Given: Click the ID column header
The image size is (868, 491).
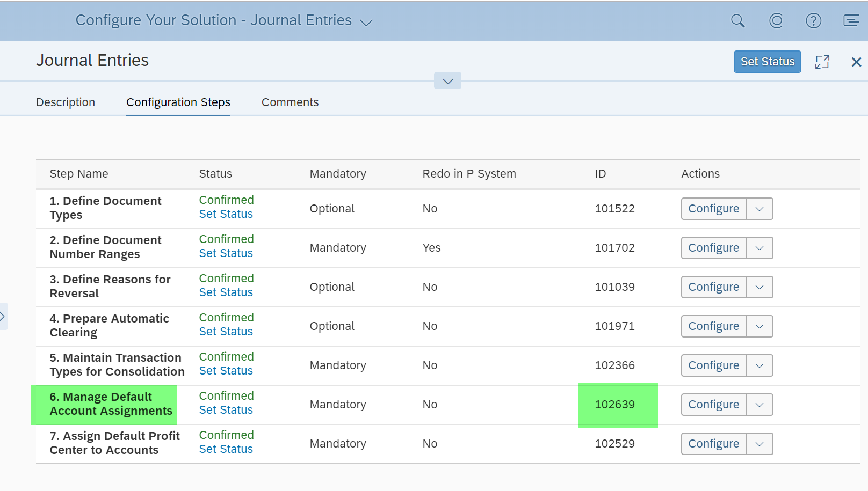Looking at the screenshot, I should [x=600, y=174].
